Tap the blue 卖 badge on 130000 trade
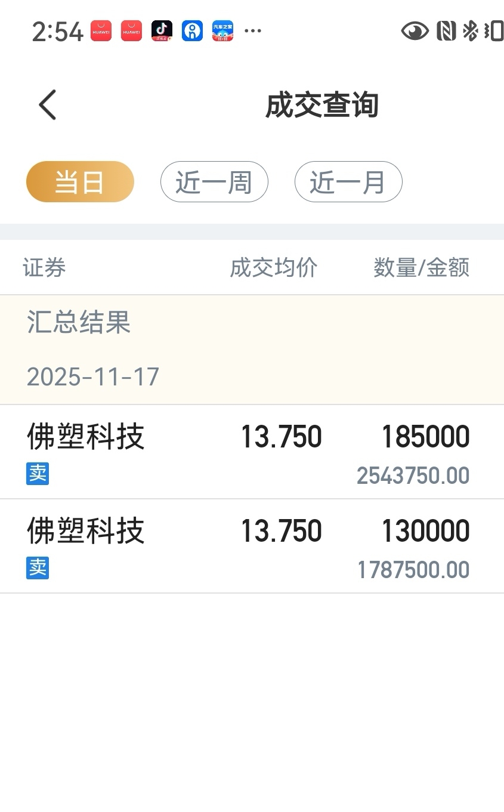Viewport: 504px width, 812px height. coord(38,568)
